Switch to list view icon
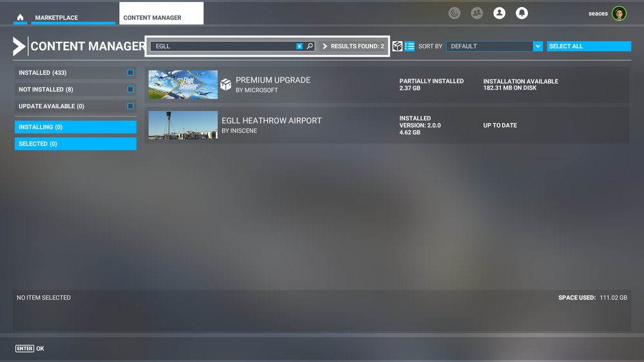This screenshot has height=362, width=644. (x=410, y=46)
